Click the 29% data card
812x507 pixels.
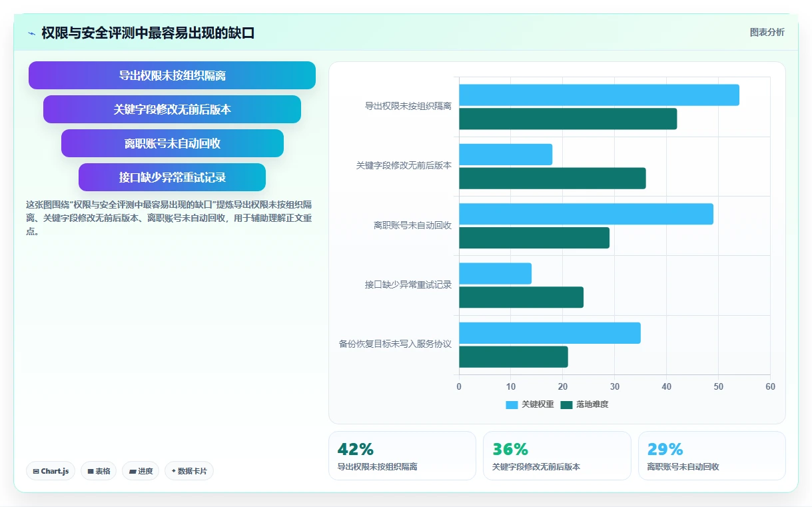click(x=712, y=456)
